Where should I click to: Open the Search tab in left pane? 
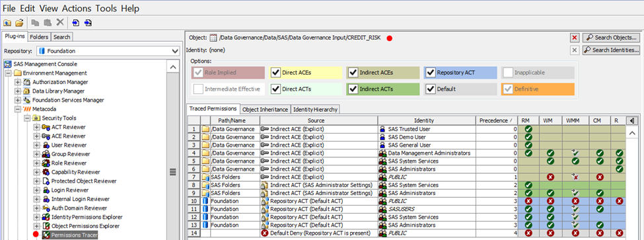pos(61,37)
